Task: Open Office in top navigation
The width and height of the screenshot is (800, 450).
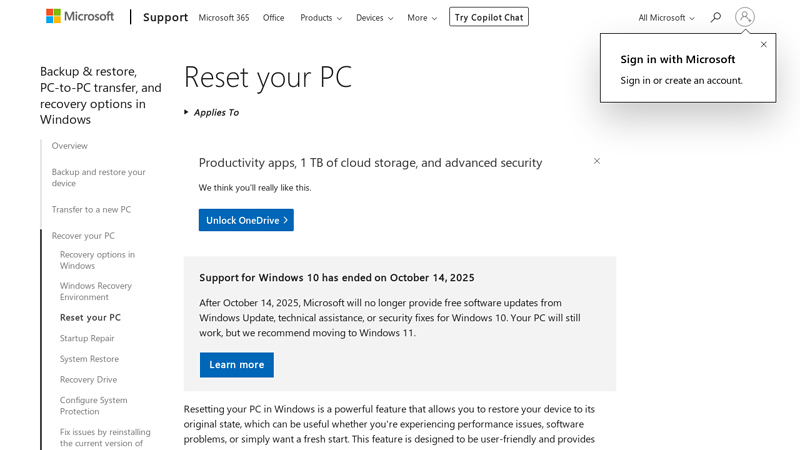Action: click(273, 17)
